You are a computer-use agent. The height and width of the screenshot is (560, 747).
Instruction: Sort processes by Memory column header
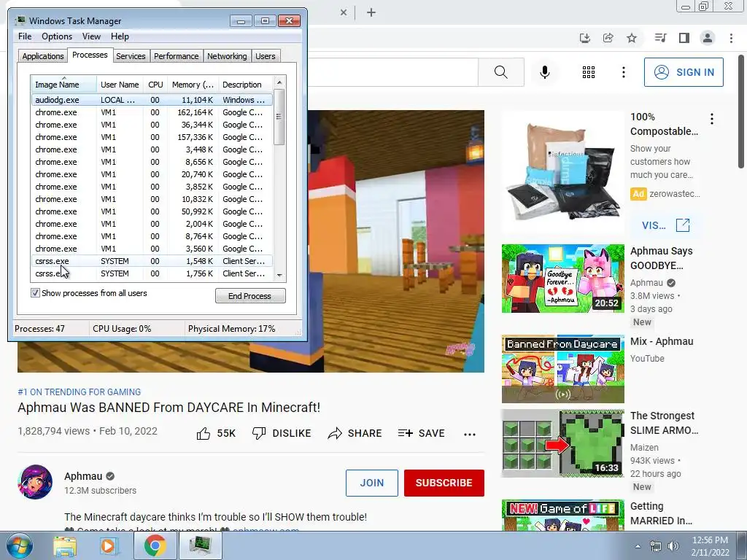click(x=193, y=85)
